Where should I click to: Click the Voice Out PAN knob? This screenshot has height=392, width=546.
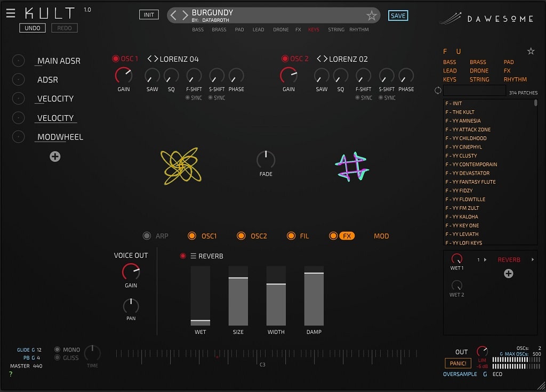click(131, 306)
